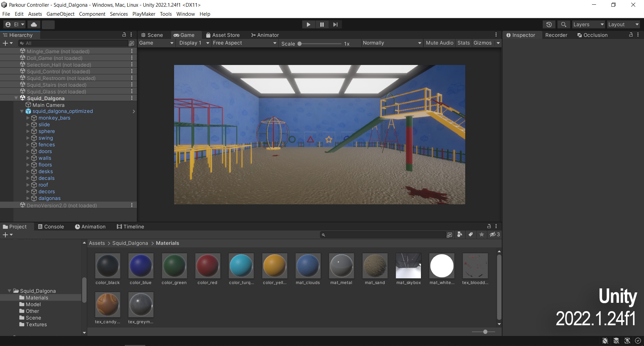Switch to the Scene tab
This screenshot has height=346, width=644.
[152, 35]
